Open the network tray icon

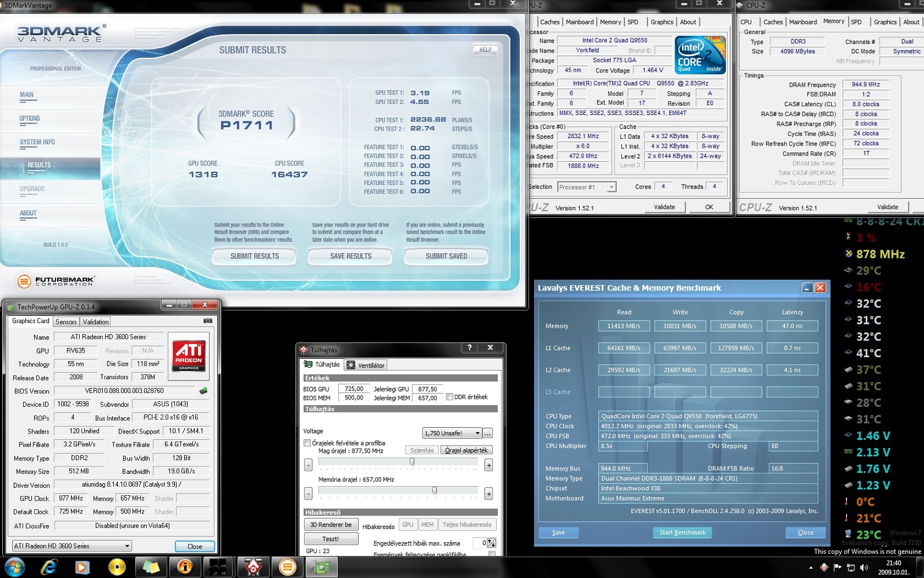pos(851,568)
